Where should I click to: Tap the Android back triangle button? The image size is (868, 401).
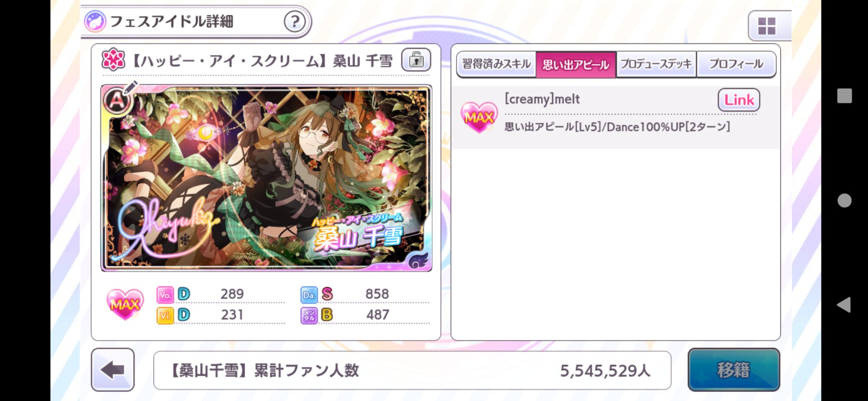(844, 305)
